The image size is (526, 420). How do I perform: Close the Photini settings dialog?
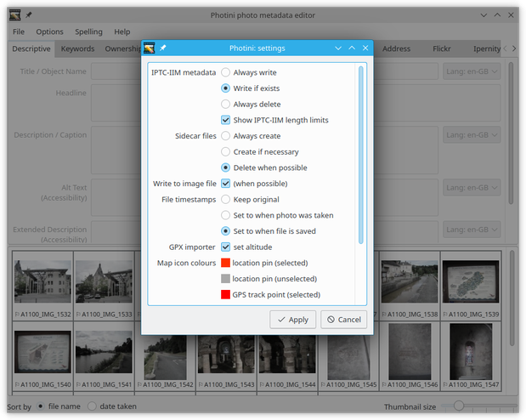(x=365, y=48)
